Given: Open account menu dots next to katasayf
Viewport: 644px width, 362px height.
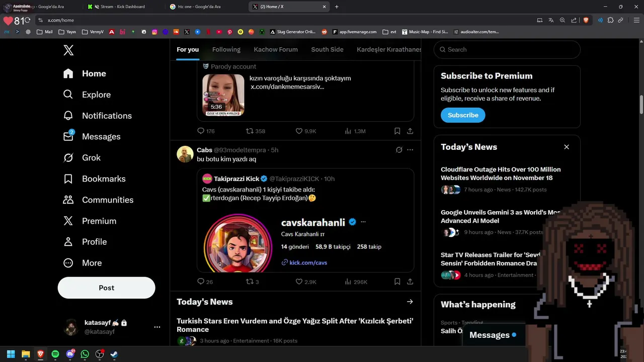Looking at the screenshot, I should 157,327.
